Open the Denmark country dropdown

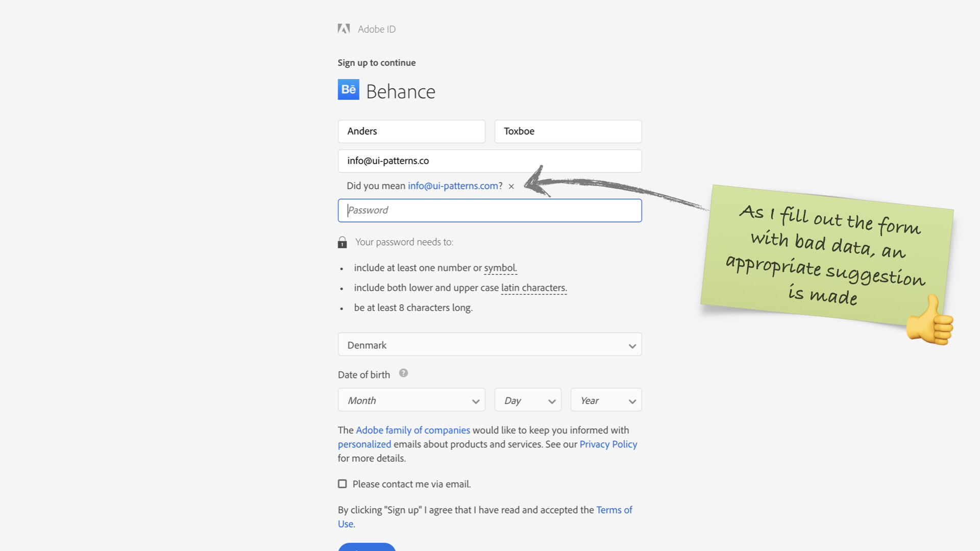[489, 345]
